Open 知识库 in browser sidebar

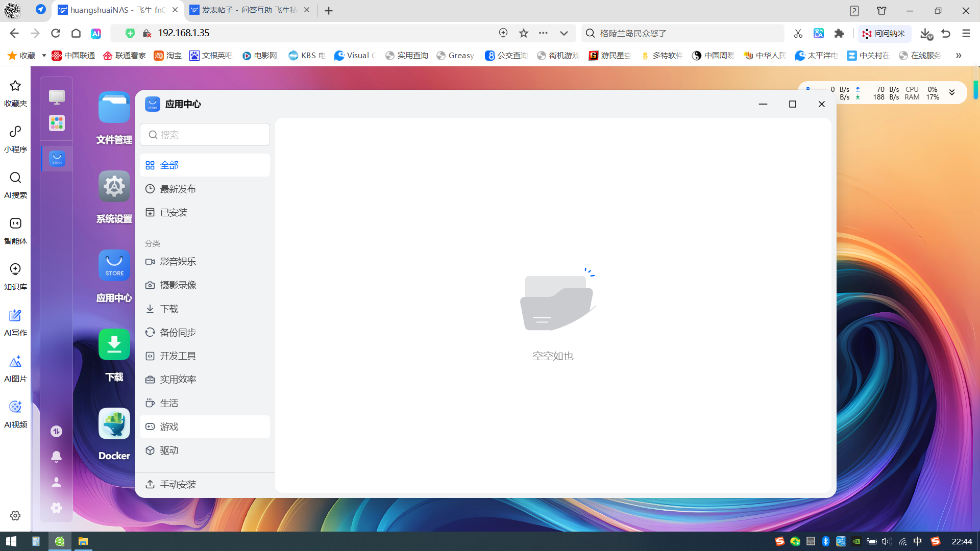click(15, 277)
